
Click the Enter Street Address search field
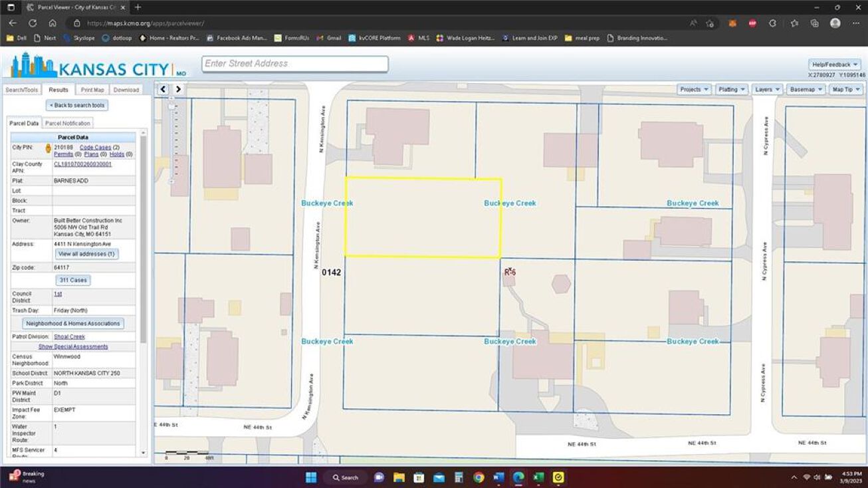tap(294, 64)
